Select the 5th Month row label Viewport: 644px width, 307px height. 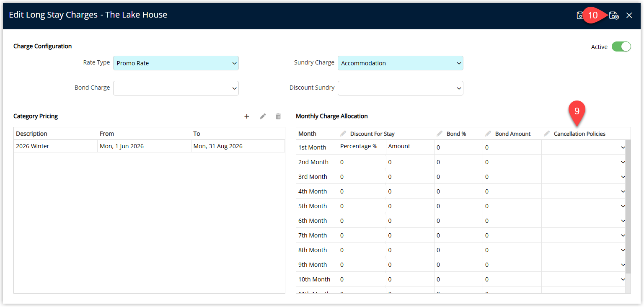pos(313,206)
